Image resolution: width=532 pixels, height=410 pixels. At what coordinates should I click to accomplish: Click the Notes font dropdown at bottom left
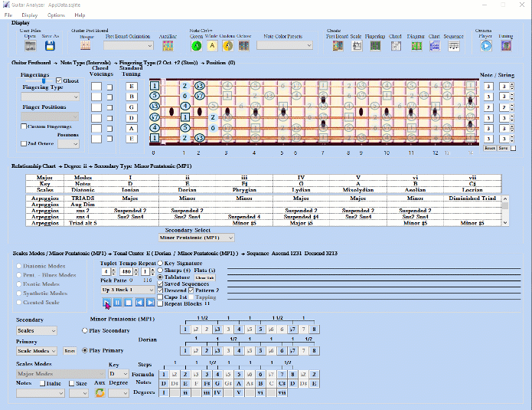tap(40, 393)
